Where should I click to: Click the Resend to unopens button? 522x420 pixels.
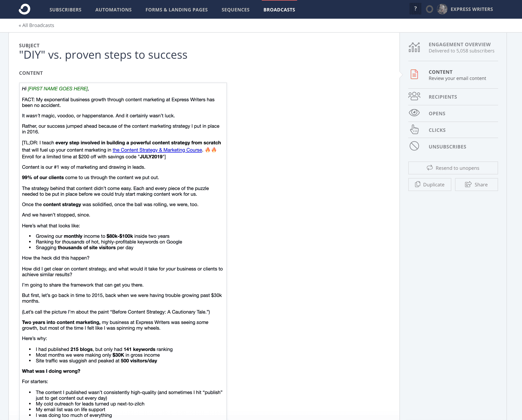tap(453, 168)
